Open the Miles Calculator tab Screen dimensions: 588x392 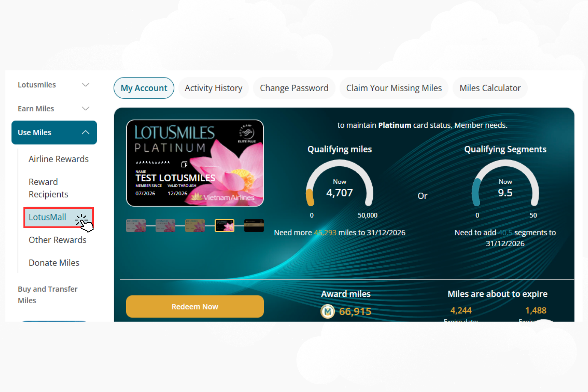[x=490, y=88]
